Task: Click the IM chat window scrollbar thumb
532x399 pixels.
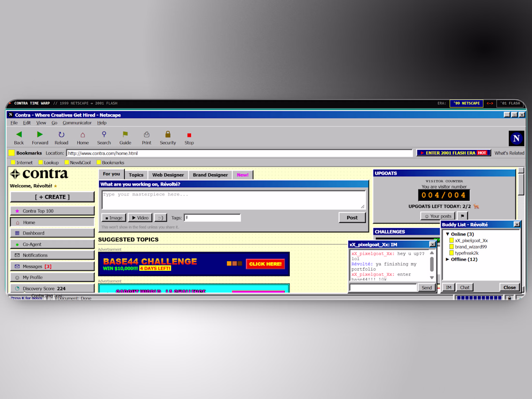Action: click(x=432, y=264)
